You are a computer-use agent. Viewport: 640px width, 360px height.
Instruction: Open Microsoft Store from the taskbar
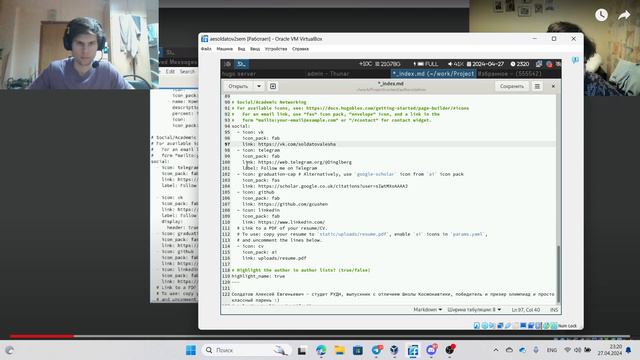click(358, 350)
